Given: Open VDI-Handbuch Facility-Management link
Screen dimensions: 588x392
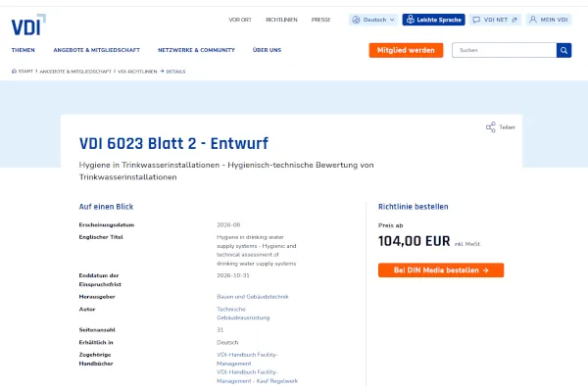Looking at the screenshot, I should point(247,359).
